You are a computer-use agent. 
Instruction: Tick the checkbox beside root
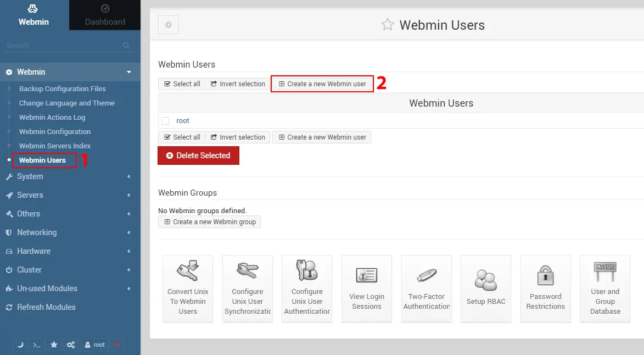[165, 121]
